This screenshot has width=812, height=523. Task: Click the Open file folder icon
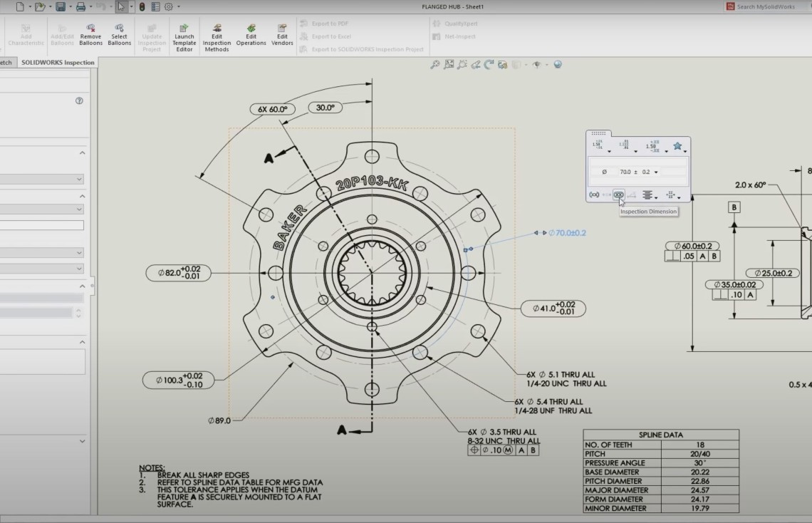[39, 6]
